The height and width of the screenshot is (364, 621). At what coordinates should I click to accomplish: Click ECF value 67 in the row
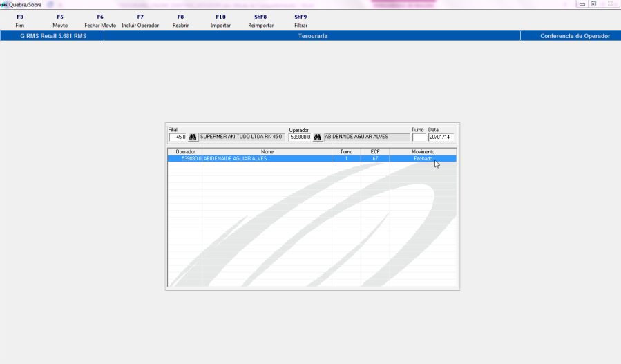(x=375, y=158)
